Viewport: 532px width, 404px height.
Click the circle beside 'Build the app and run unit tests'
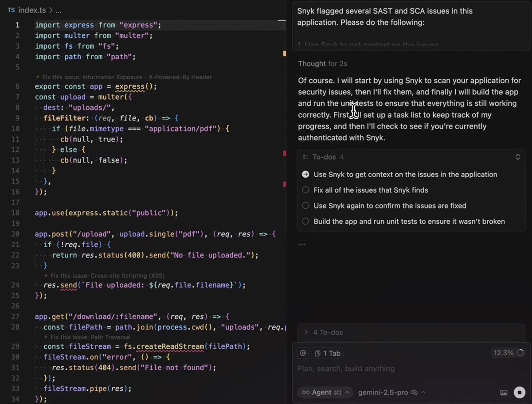coord(305,221)
